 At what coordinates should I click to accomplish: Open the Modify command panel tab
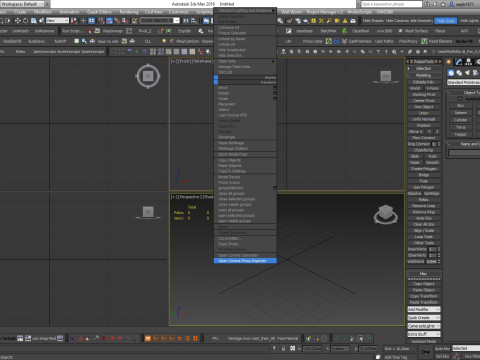pos(459,62)
